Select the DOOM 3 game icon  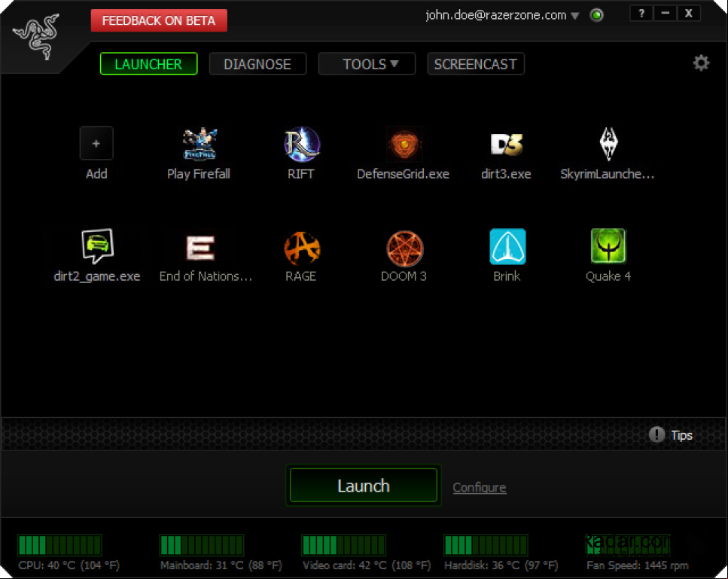(x=405, y=249)
